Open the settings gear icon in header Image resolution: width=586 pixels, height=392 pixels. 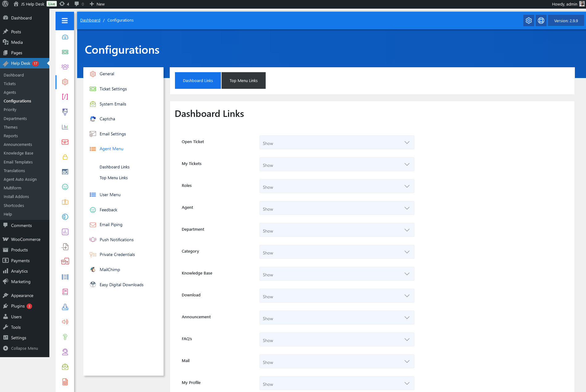(x=529, y=21)
